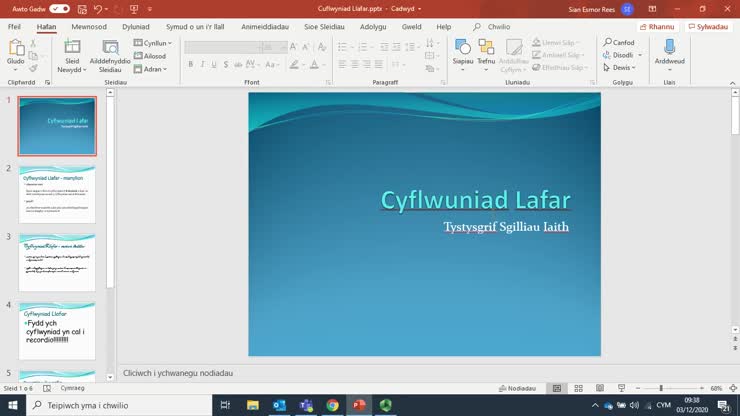This screenshot has width=740, height=416.
Task: Open the Sylwadau comments pane
Action: tap(708, 27)
